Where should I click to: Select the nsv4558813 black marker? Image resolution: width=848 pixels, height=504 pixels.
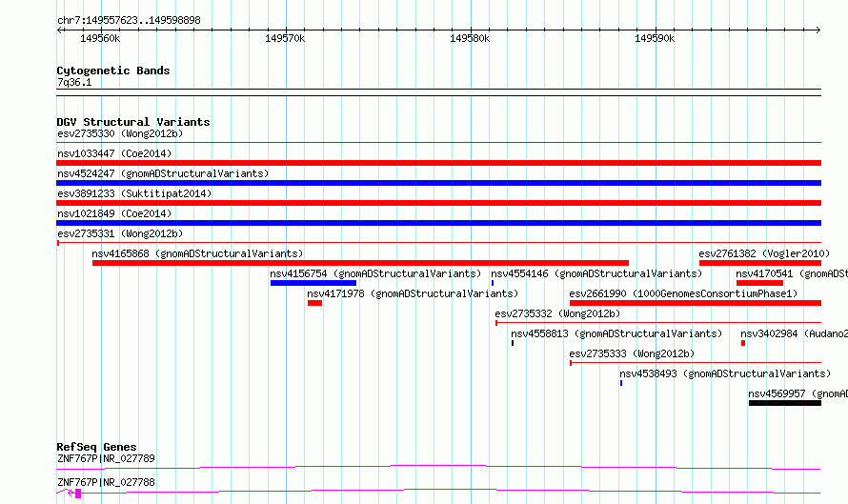[513, 343]
